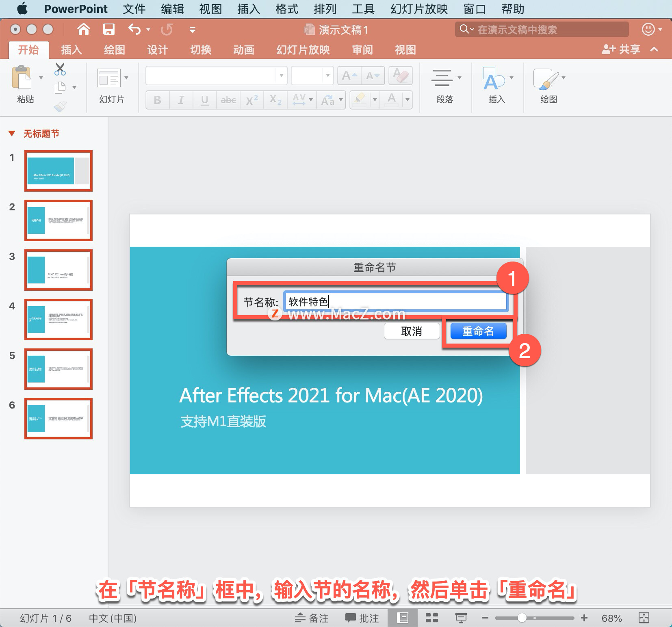This screenshot has height=627, width=672.
Task: Click the Superscript icon
Action: click(x=252, y=100)
